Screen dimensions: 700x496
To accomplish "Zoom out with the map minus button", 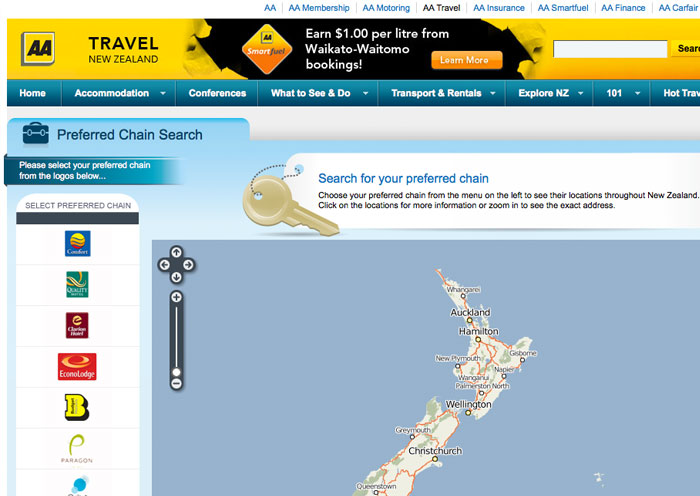I will [x=176, y=383].
